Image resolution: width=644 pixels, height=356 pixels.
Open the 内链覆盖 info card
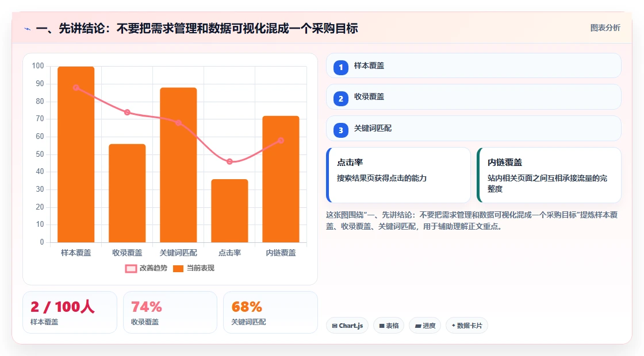pos(549,175)
